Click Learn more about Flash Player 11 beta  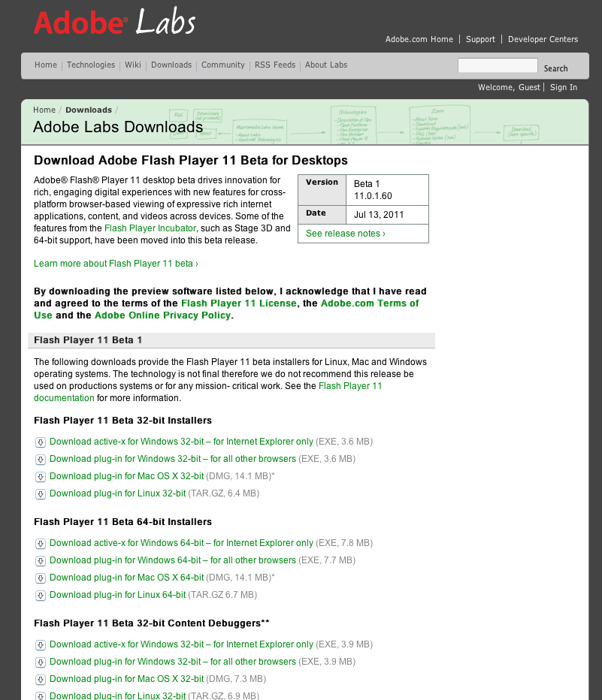click(x=116, y=264)
